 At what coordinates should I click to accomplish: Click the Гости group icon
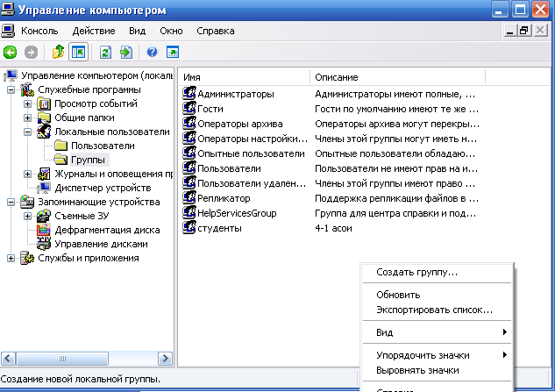189,109
